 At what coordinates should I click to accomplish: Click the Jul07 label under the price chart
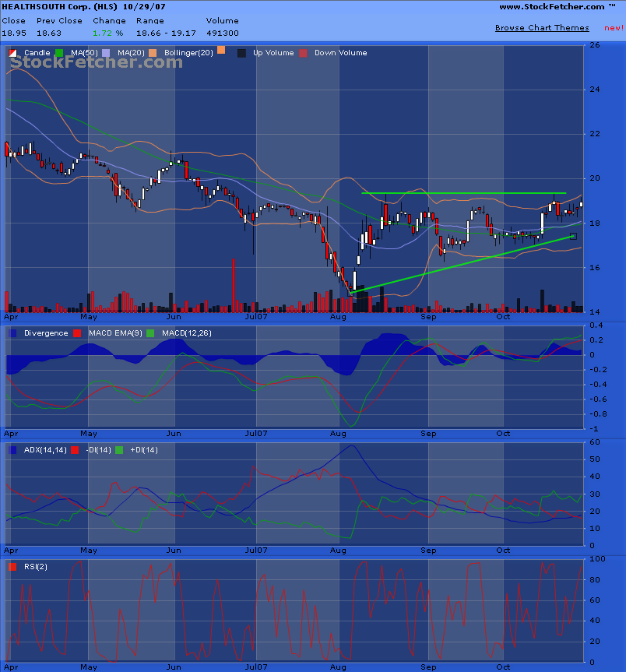tap(256, 317)
